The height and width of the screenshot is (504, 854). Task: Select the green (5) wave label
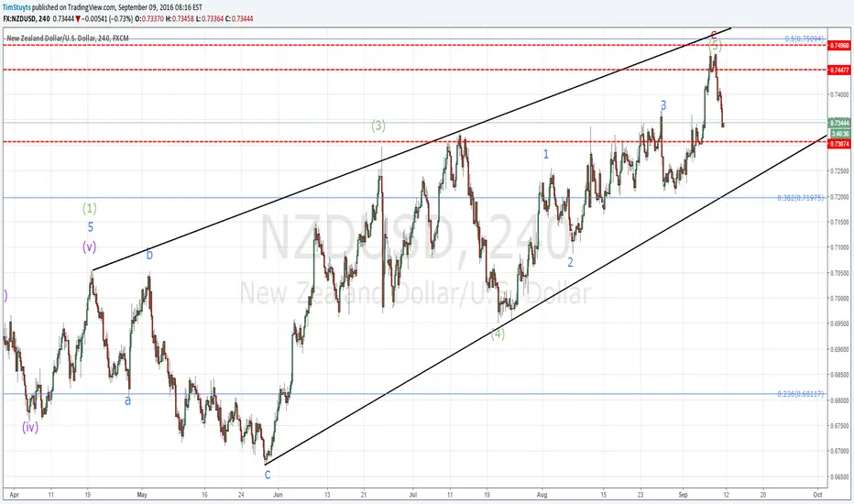(x=715, y=47)
